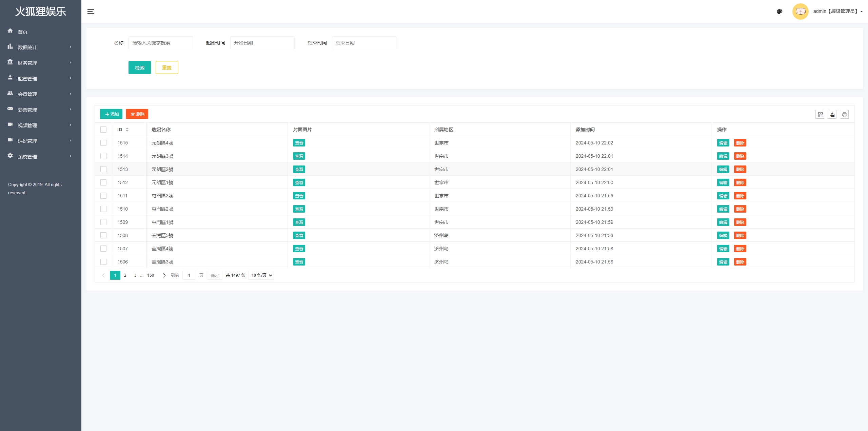This screenshot has height=431, width=868.
Task: Sort the table by ID column
Action: click(127, 130)
